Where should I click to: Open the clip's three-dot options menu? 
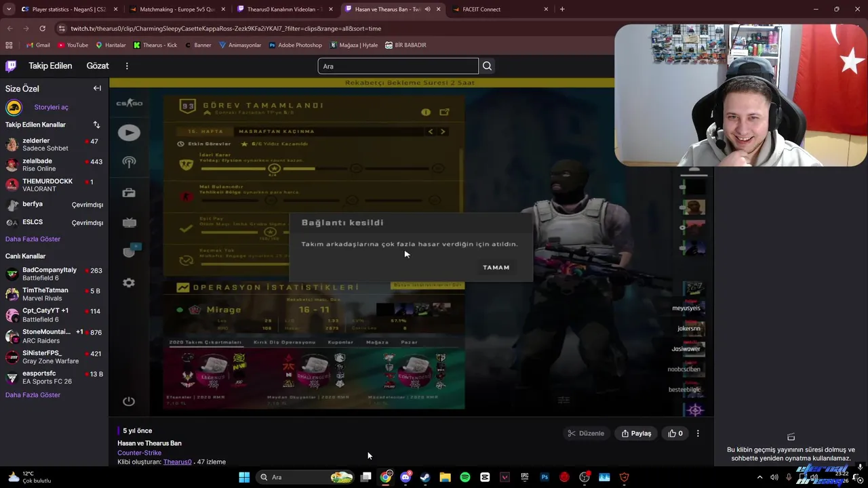pos(698,433)
